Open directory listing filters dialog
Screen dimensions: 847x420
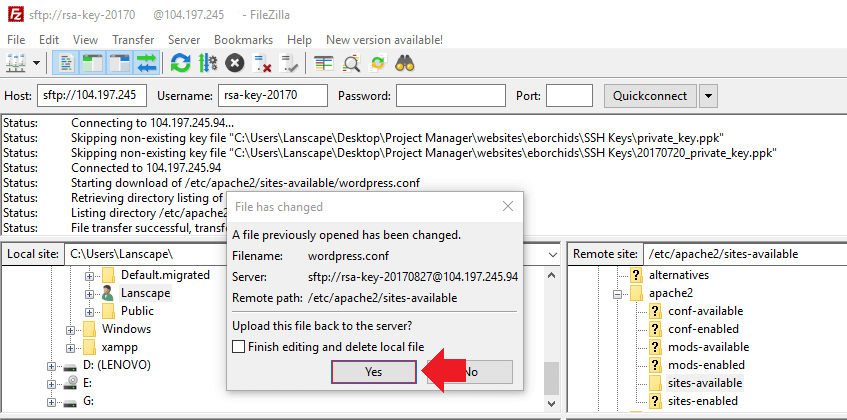(324, 63)
